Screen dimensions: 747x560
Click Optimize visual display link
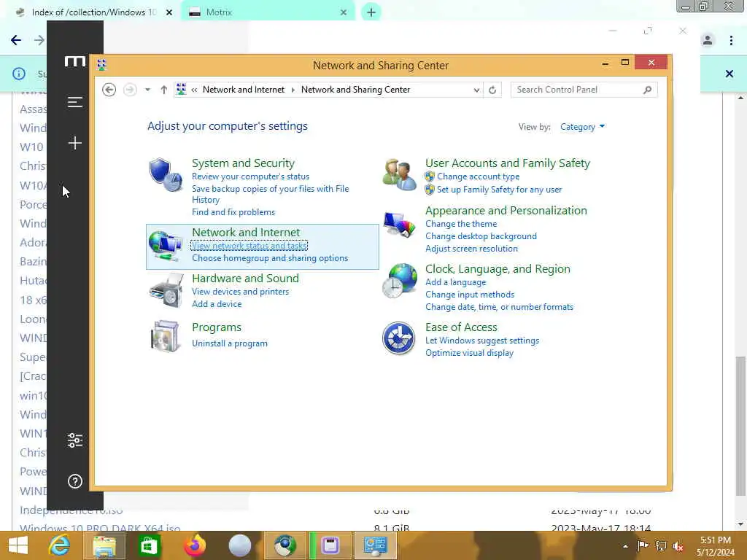tap(469, 353)
